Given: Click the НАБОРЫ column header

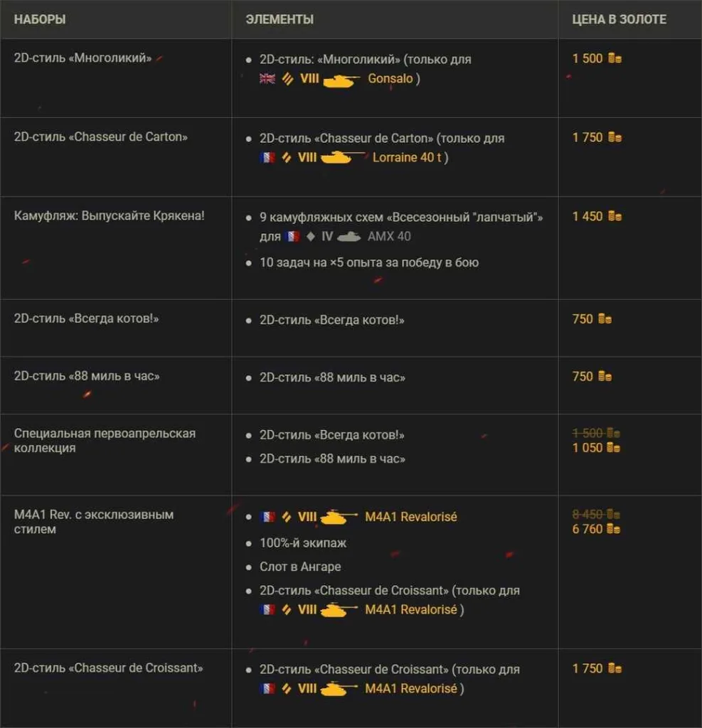Looking at the screenshot, I should point(40,19).
